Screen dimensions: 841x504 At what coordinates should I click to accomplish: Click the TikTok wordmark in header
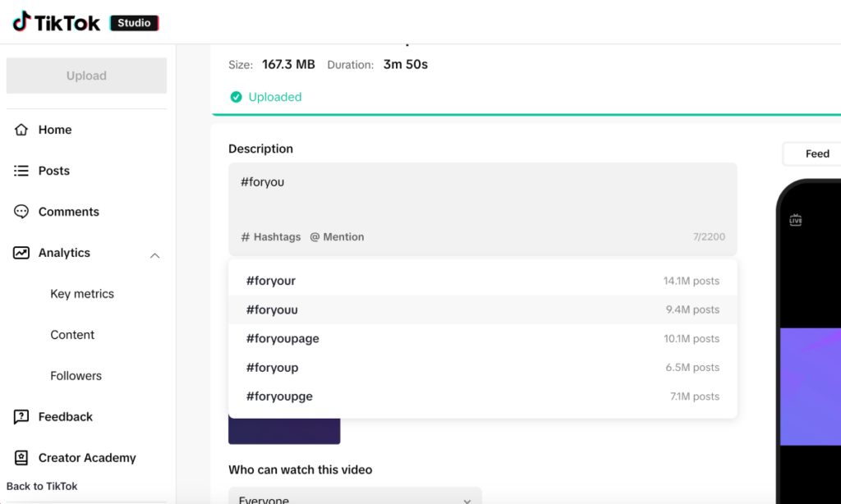(67, 23)
